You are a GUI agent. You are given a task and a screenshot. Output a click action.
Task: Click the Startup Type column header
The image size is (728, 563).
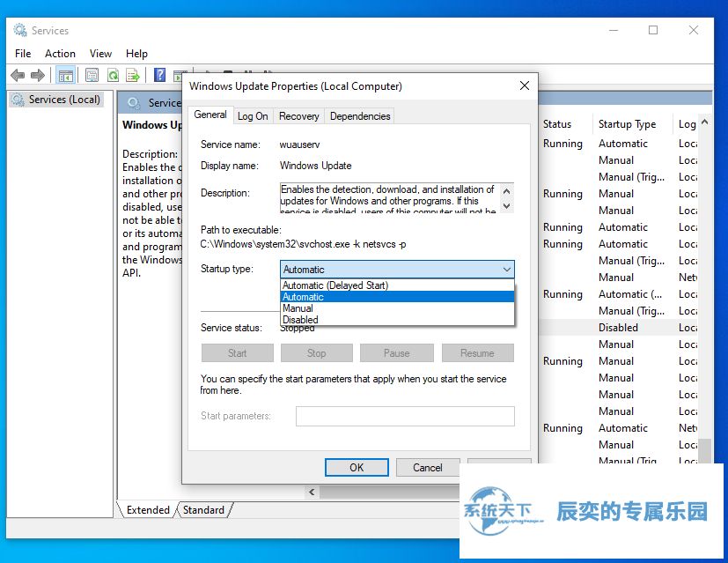tap(627, 124)
